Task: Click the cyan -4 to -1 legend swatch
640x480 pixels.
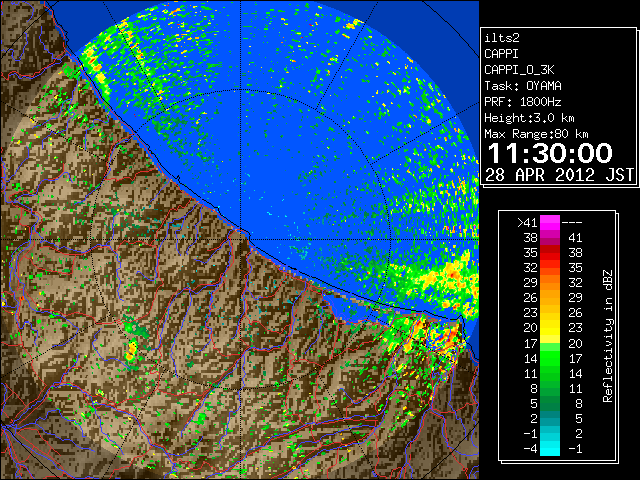Action: tap(550, 448)
